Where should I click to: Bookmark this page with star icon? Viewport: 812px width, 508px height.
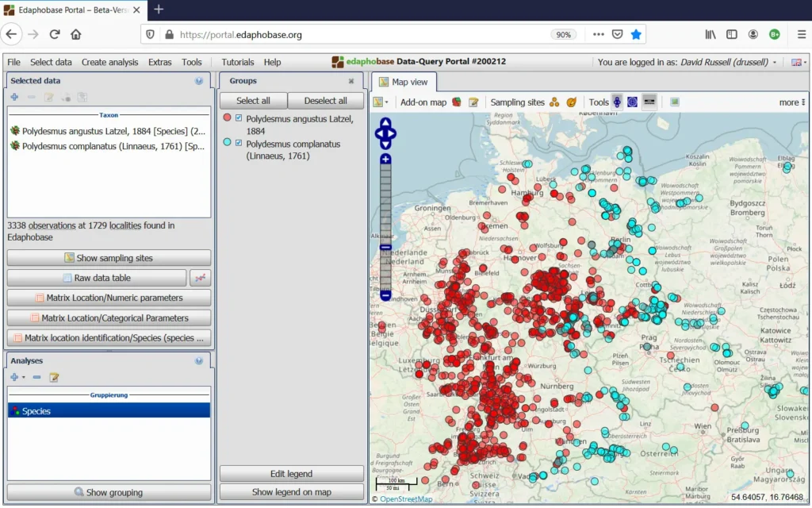click(636, 34)
